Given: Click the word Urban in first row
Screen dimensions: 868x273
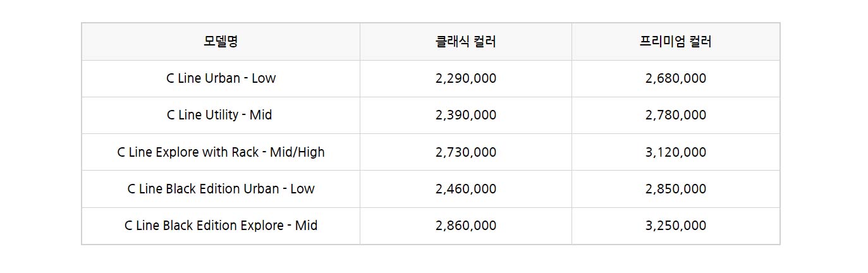Looking at the screenshot, I should pyautogui.click(x=223, y=78).
